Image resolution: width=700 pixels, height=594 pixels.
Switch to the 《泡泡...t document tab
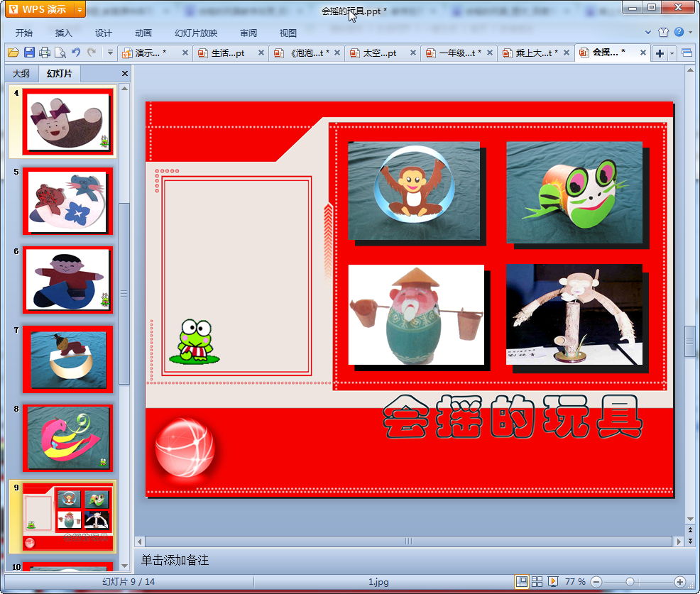(306, 53)
